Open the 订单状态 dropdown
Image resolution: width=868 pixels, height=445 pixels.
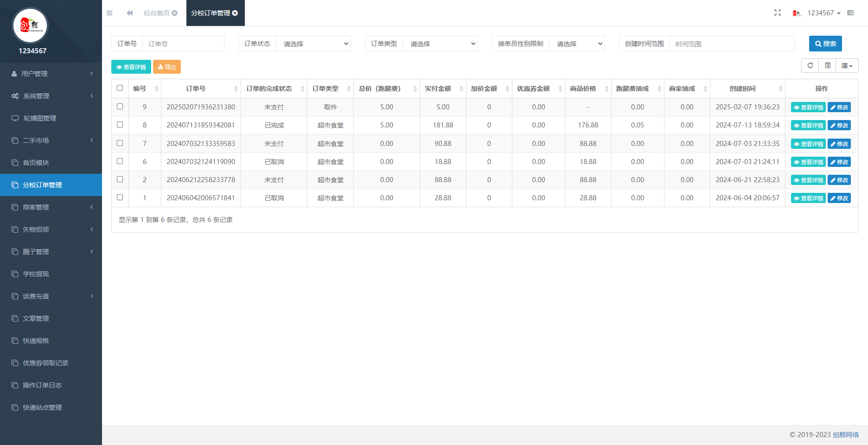pyautogui.click(x=313, y=44)
